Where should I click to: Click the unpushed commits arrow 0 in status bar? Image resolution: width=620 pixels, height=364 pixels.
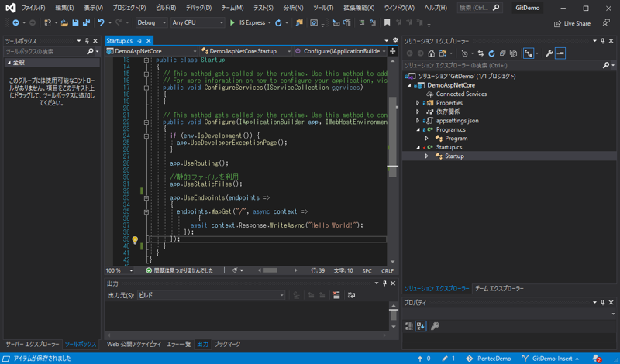(x=423, y=359)
